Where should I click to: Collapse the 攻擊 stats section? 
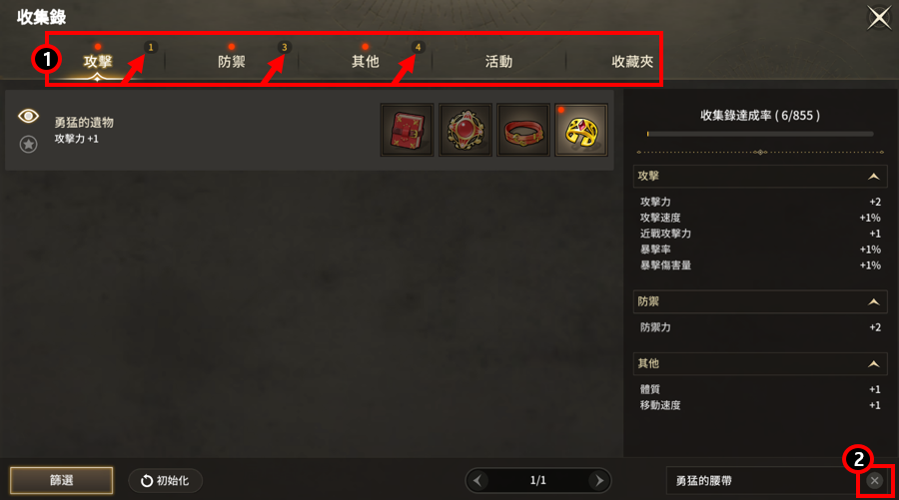click(x=873, y=177)
